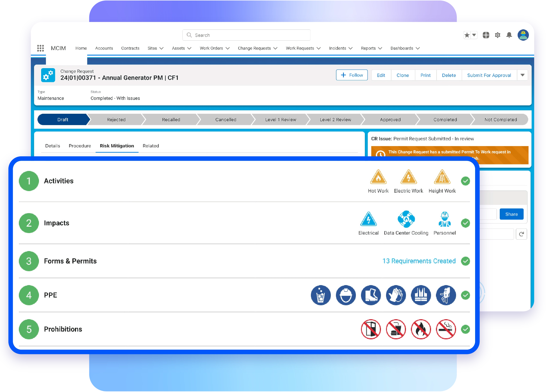The image size is (546, 392).
Task: Click the Data Center Cooling impact icon
Action: coord(406,219)
